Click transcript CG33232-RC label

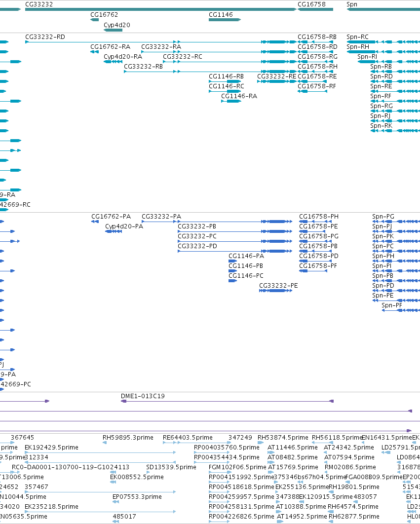183,57
